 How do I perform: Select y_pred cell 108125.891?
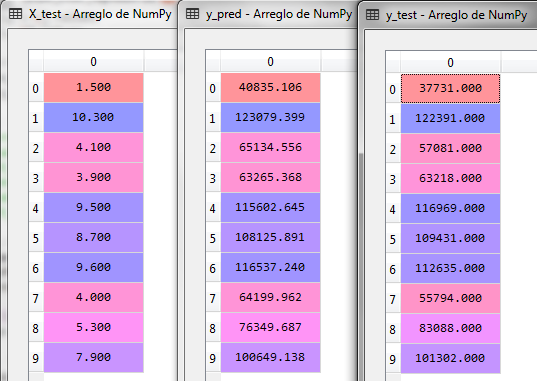[x=271, y=237]
